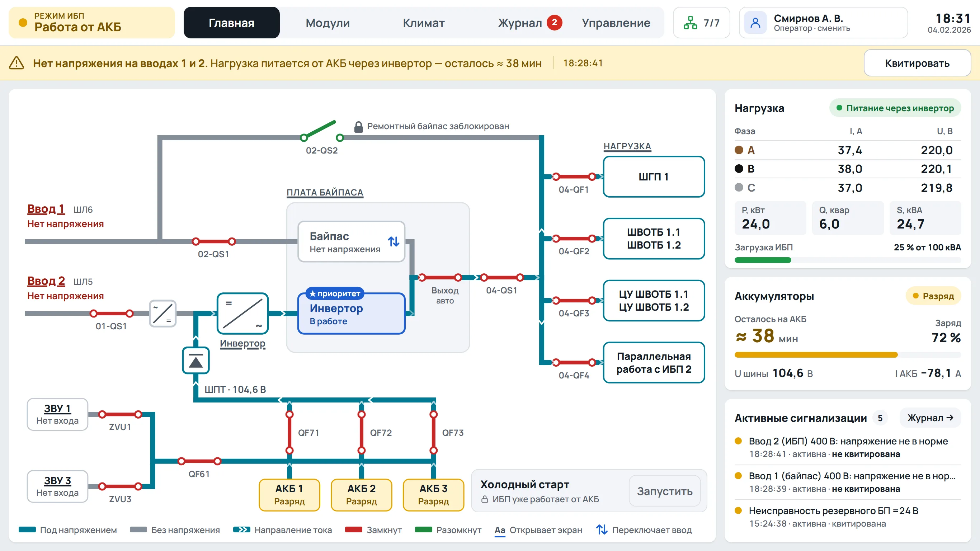Click the Запустить cold start button
Viewport: 980px width, 551px height.
[665, 491]
